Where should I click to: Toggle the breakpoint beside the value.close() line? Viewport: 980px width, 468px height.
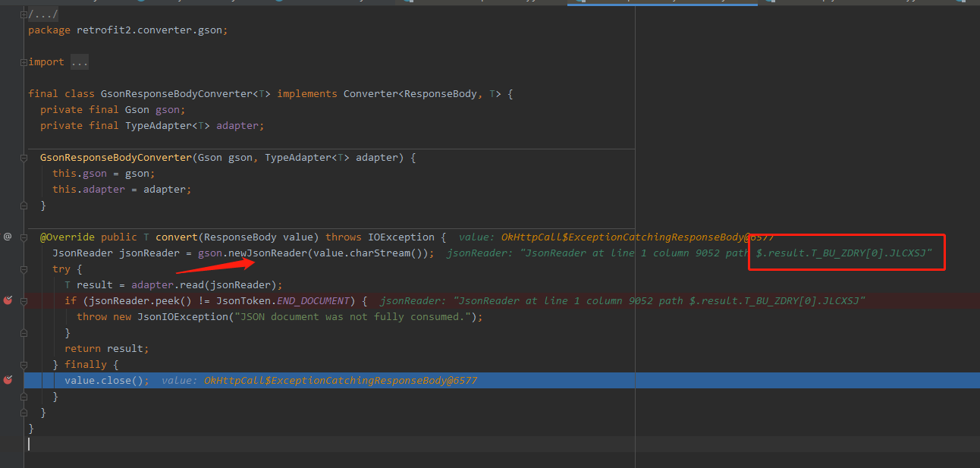(x=8, y=380)
